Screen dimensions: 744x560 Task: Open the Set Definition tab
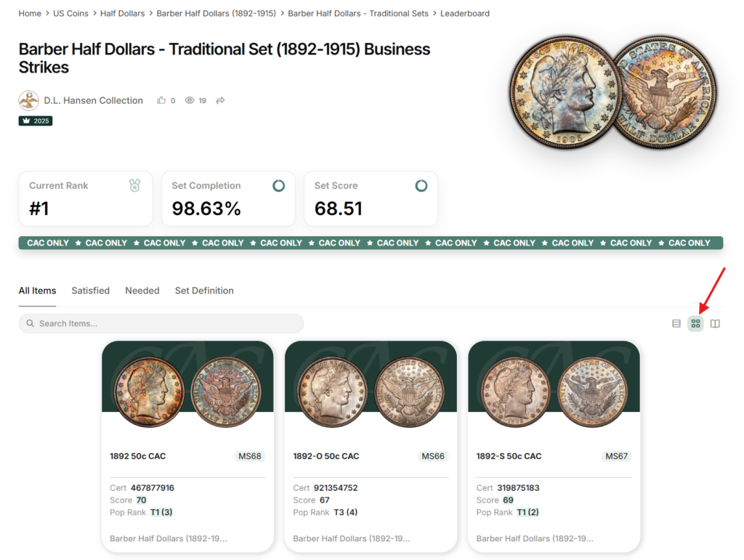(204, 291)
